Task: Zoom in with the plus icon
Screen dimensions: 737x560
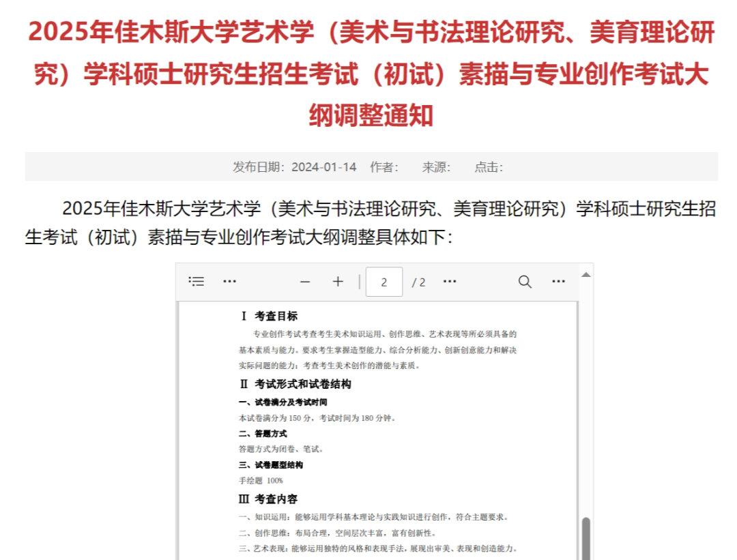Action: tap(338, 282)
